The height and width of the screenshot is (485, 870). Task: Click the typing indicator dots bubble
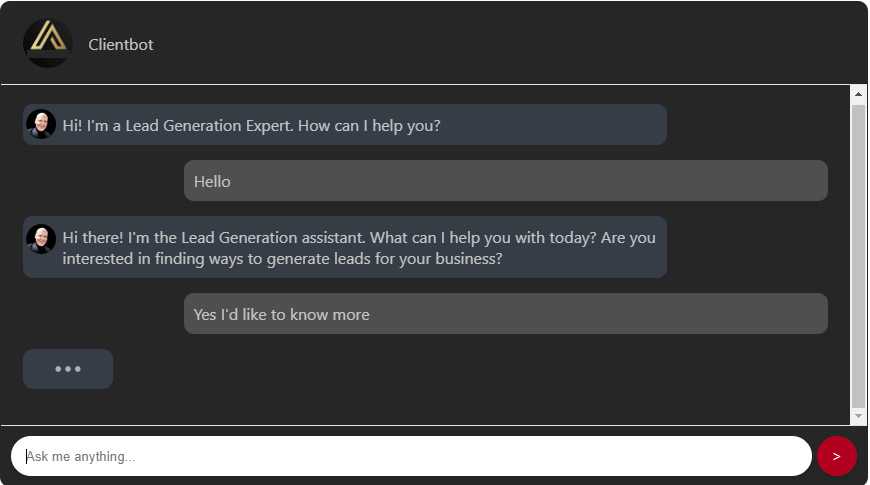(x=68, y=369)
